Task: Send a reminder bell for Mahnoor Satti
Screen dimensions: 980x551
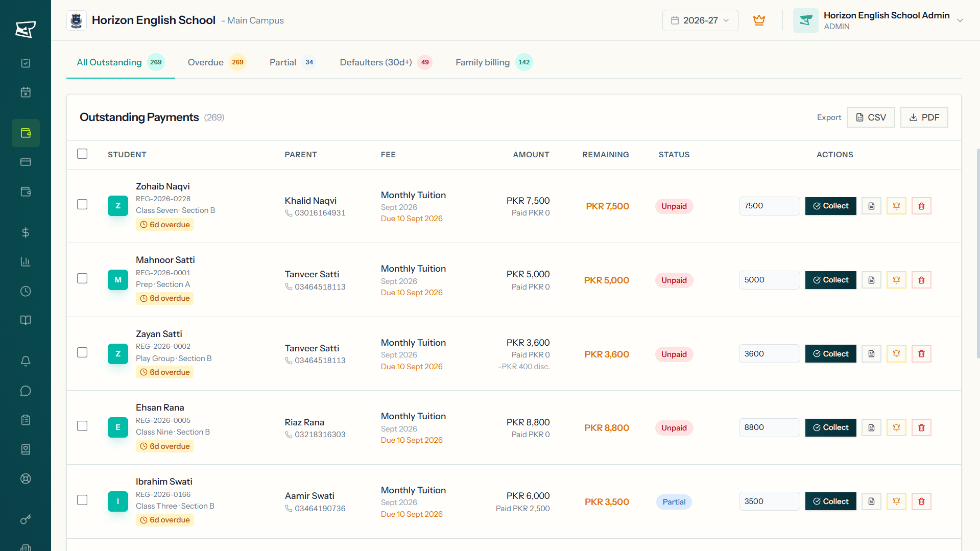Action: pyautogui.click(x=896, y=280)
